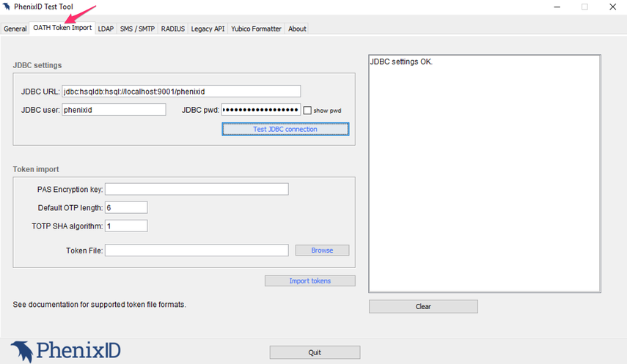Enable the show pwd checkbox
This screenshot has width=627, height=364.
point(307,111)
